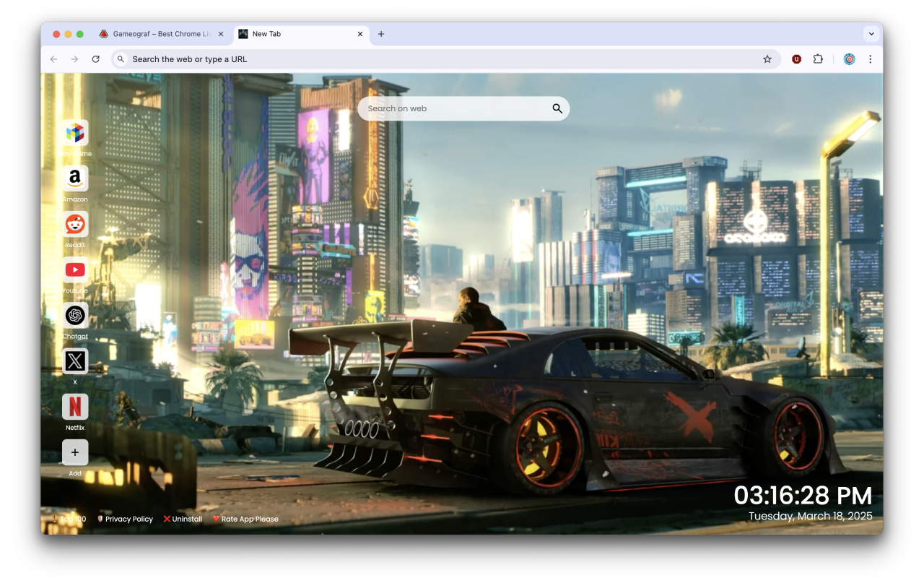Viewport: 924px width, 578px height.
Task: Open the Play Game shortcut
Action: coord(75,133)
